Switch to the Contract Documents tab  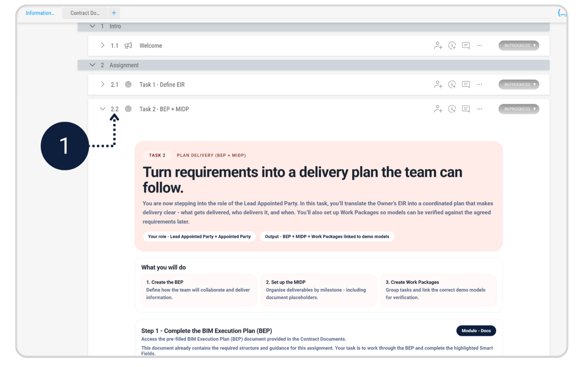pyautogui.click(x=85, y=13)
